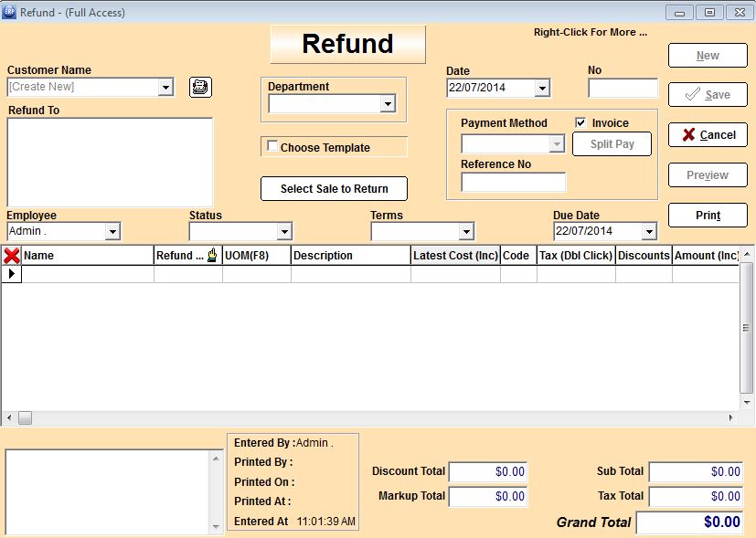This screenshot has height=538, width=756.
Task: Click the hand icon in Refund column header
Action: 212,256
